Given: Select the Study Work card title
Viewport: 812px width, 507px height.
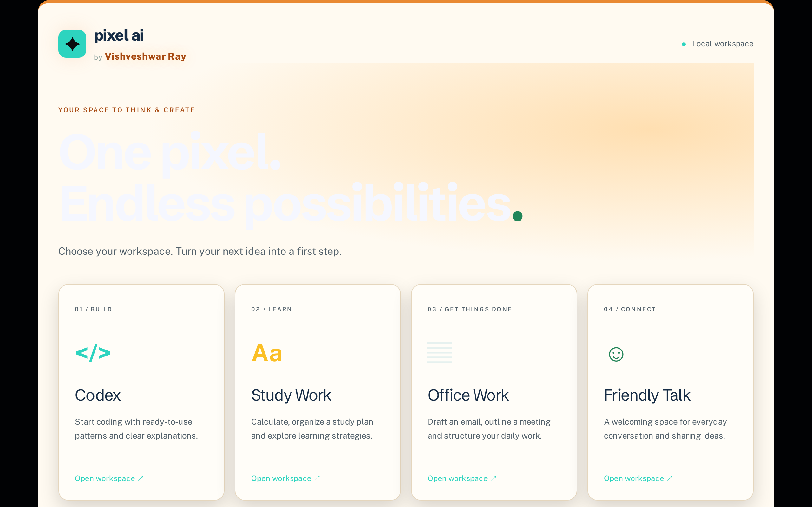Looking at the screenshot, I should [291, 395].
